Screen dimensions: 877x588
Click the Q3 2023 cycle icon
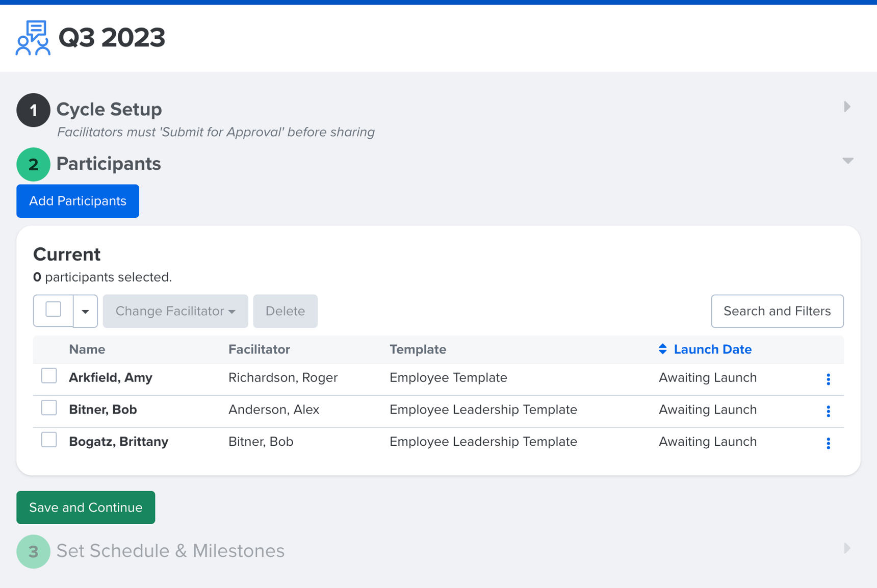click(x=33, y=38)
